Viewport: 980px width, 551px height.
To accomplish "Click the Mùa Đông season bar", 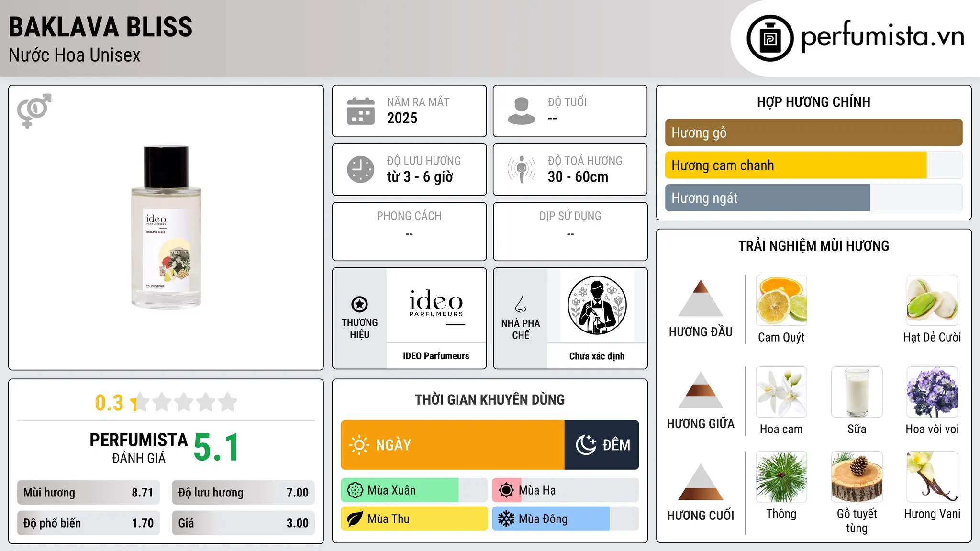I will point(566,519).
